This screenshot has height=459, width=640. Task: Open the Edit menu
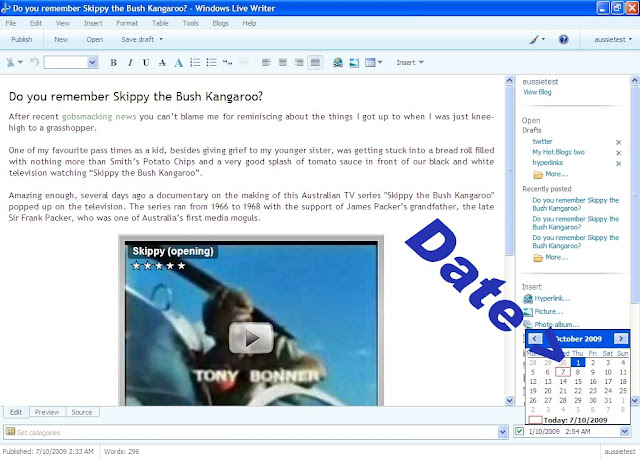[36, 23]
